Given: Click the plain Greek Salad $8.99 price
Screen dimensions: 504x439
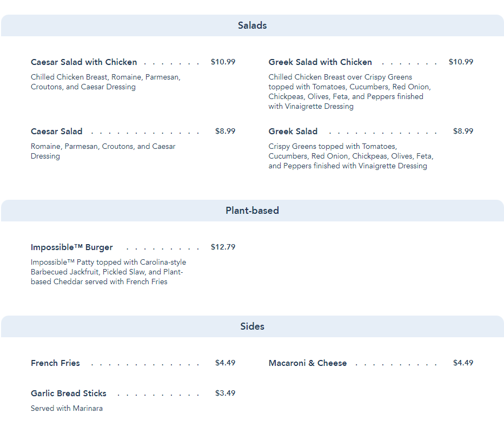Looking at the screenshot, I should coord(463,132).
